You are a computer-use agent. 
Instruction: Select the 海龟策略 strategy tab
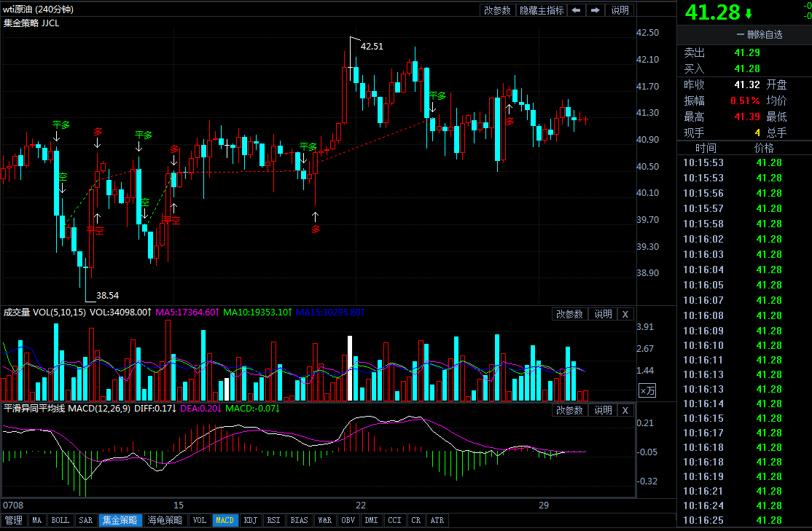[x=165, y=521]
